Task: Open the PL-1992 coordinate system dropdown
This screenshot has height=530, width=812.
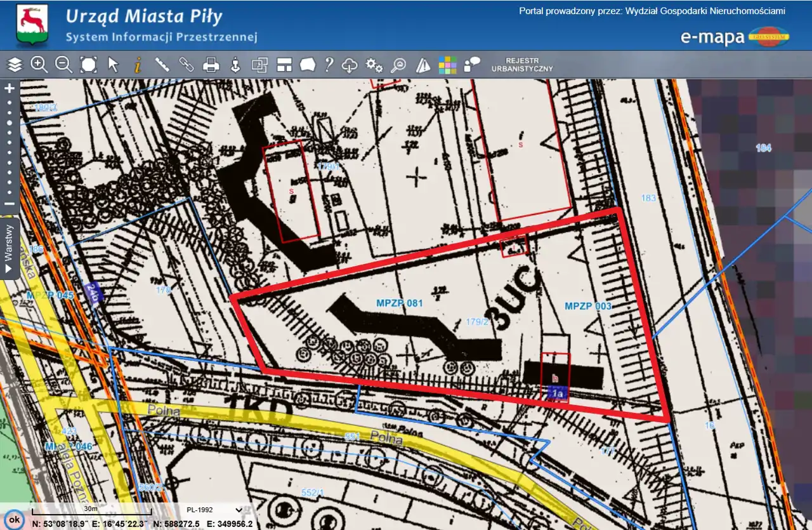Action: pos(215,510)
